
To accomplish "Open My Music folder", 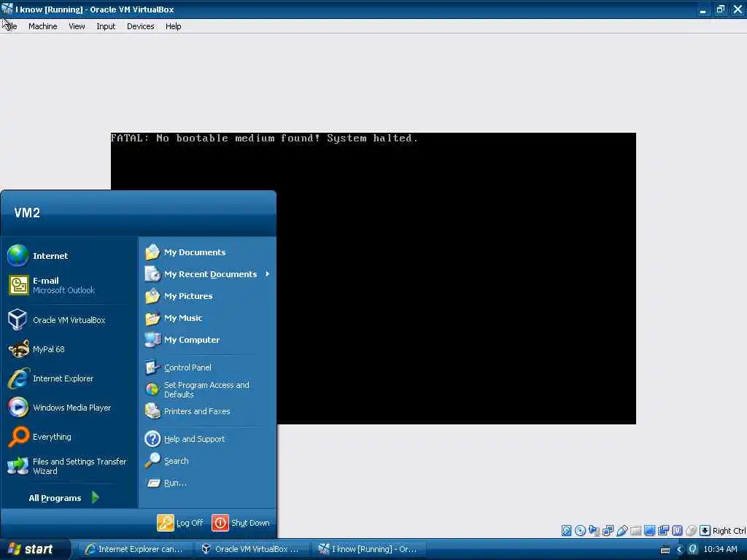I will click(x=207, y=318).
